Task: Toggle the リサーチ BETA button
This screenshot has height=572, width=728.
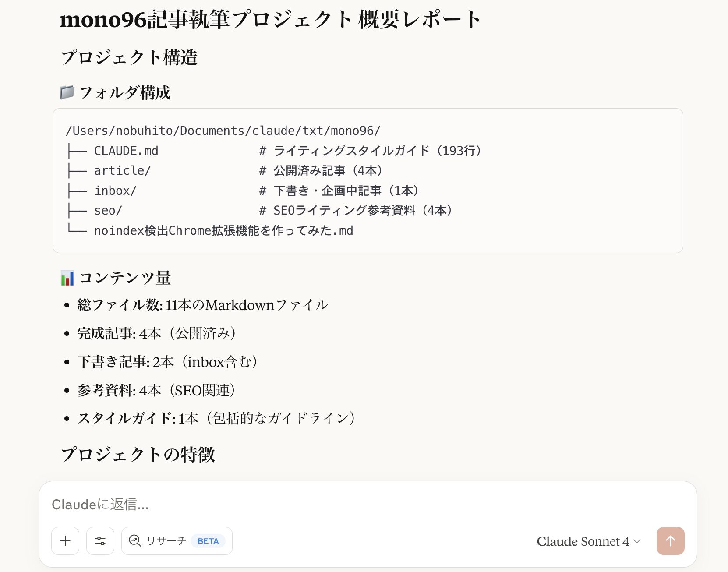Action: (x=177, y=541)
